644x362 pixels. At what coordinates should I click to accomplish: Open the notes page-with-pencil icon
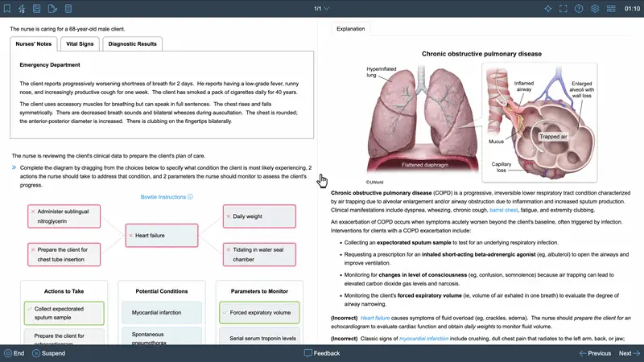(52, 8)
